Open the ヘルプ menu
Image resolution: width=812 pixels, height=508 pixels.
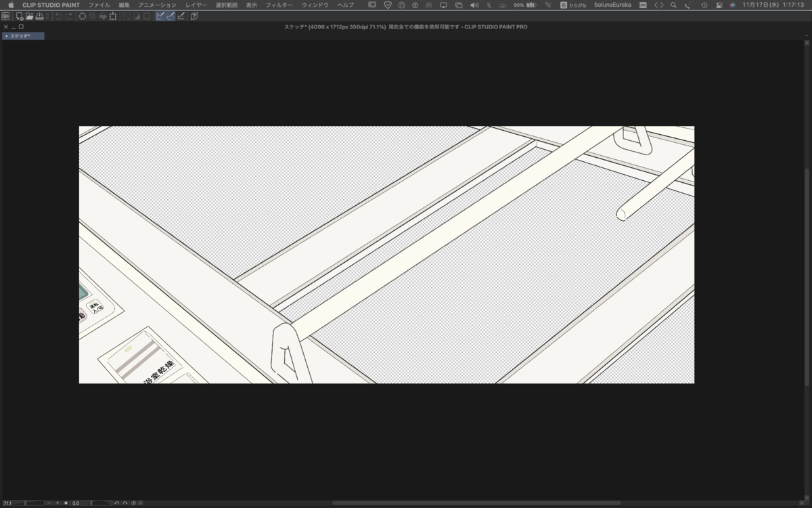coord(346,5)
